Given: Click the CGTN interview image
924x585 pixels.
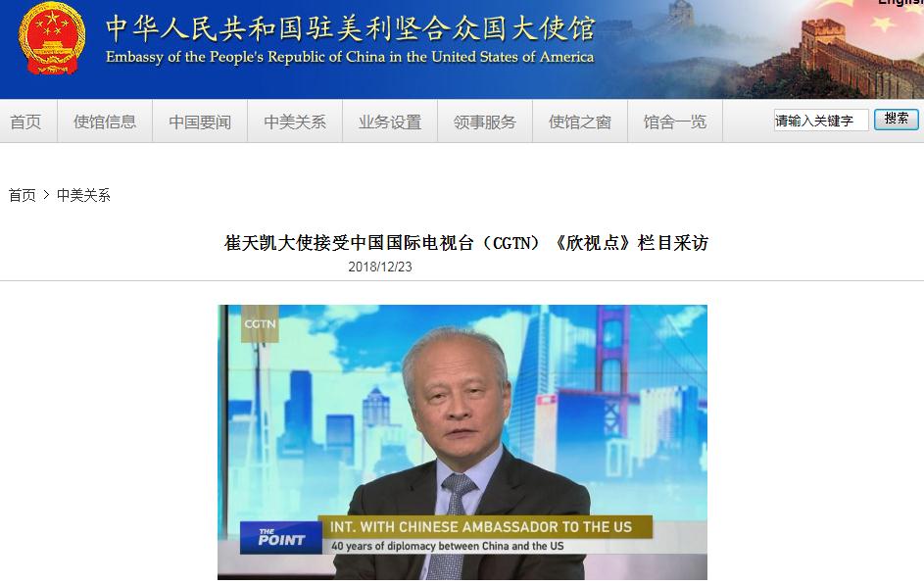Looking at the screenshot, I should click(462, 443).
